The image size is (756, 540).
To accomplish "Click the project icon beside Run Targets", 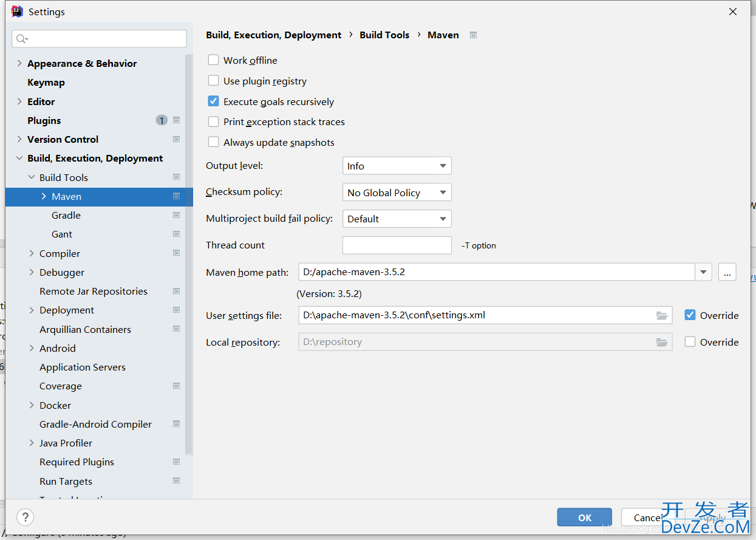I will (x=176, y=480).
